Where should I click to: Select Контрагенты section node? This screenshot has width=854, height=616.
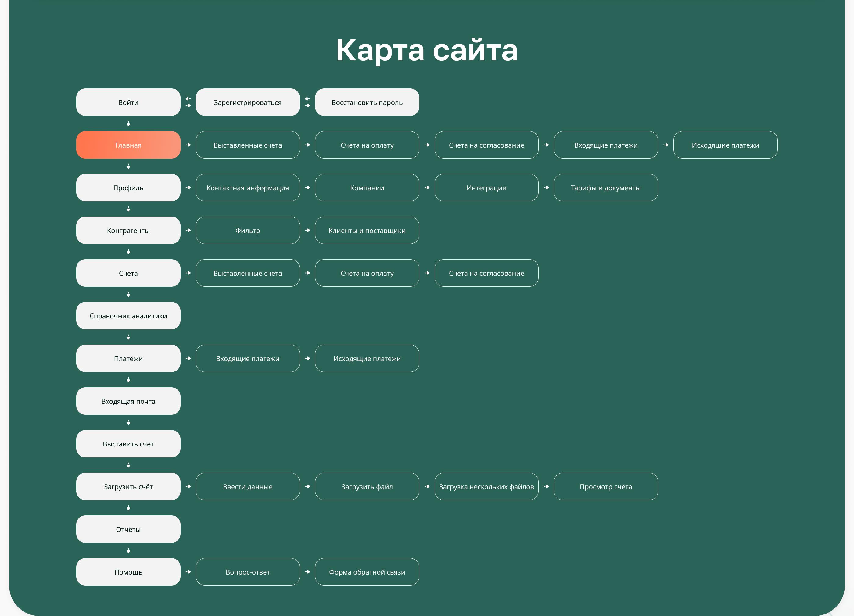point(128,231)
